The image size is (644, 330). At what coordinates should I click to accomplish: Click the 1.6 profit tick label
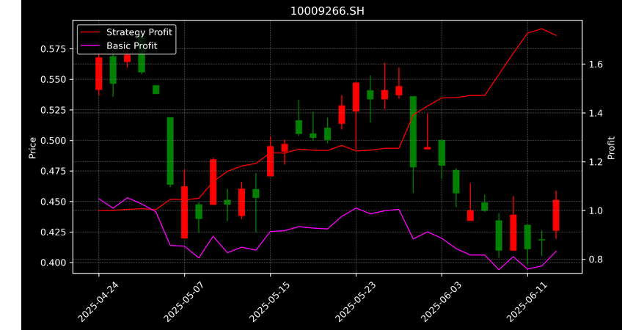[x=595, y=65]
